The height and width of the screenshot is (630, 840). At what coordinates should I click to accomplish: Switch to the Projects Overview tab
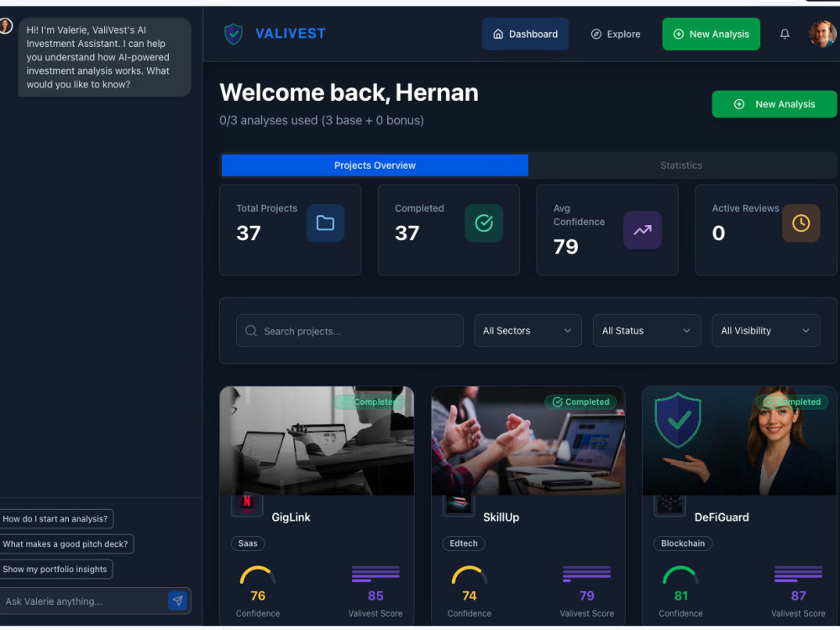coord(375,165)
